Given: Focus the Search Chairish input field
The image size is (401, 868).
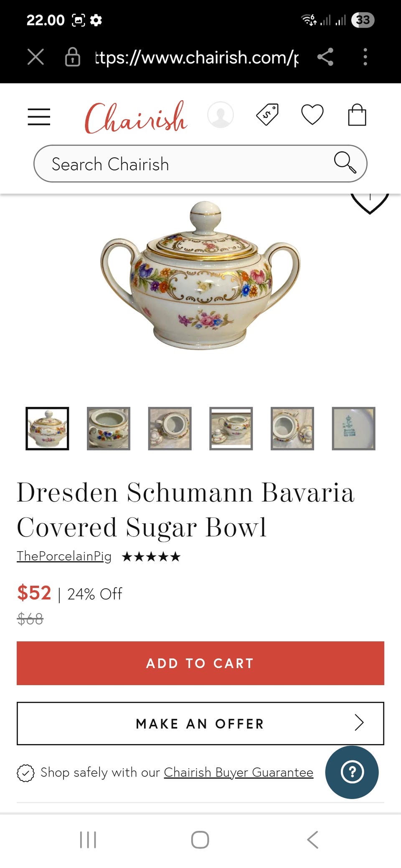Looking at the screenshot, I should [x=200, y=164].
